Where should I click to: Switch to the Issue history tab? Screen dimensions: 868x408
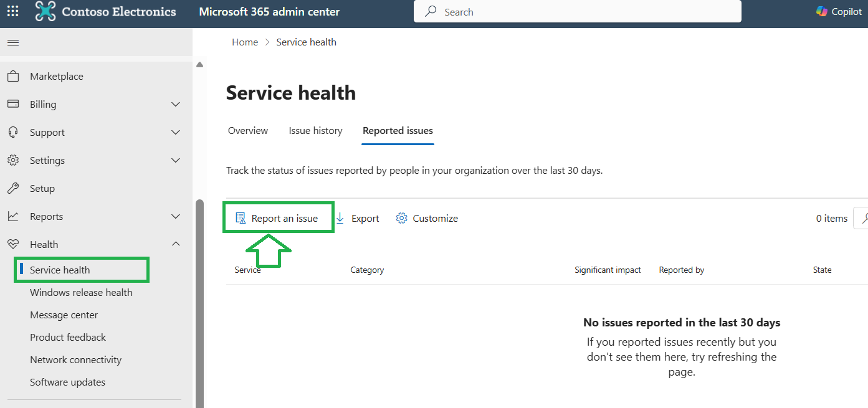315,131
